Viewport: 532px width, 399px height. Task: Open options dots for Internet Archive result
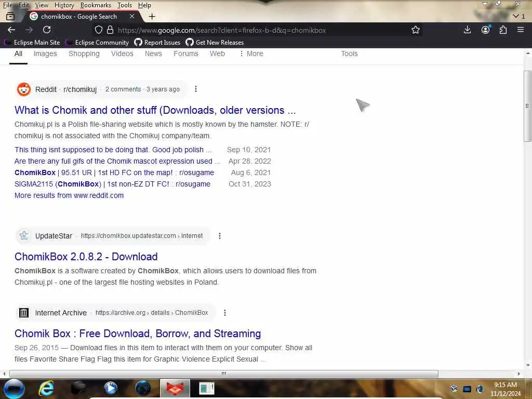pyautogui.click(x=224, y=313)
